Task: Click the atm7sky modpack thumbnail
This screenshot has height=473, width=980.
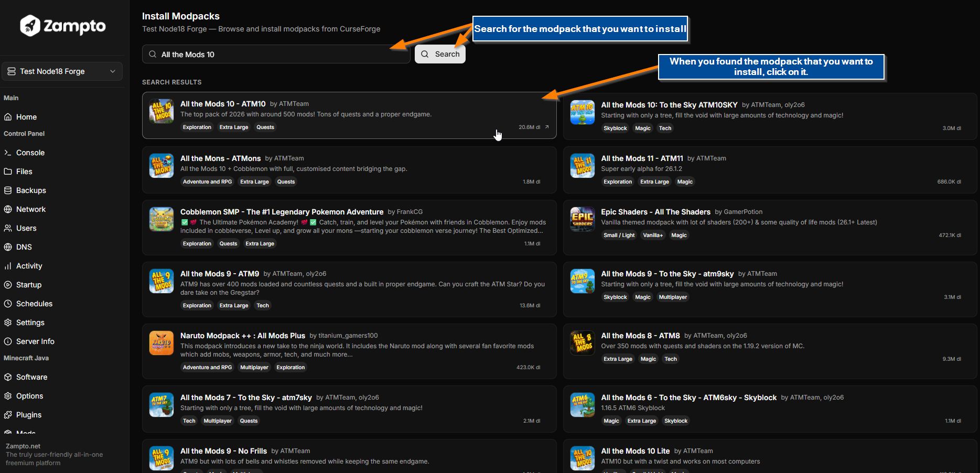Action: pyautogui.click(x=161, y=405)
